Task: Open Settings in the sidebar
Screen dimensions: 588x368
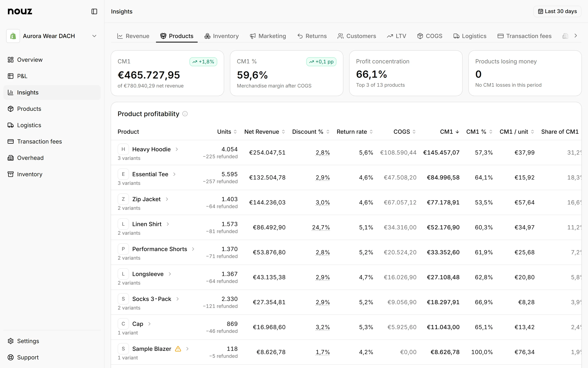Action: point(52,341)
